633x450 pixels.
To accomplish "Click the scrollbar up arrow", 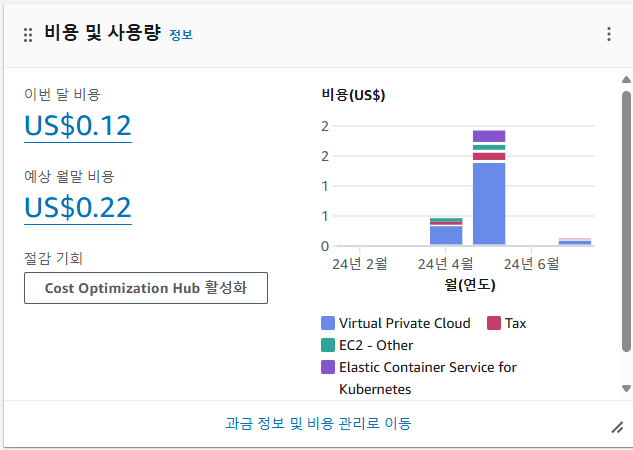I will point(626,80).
